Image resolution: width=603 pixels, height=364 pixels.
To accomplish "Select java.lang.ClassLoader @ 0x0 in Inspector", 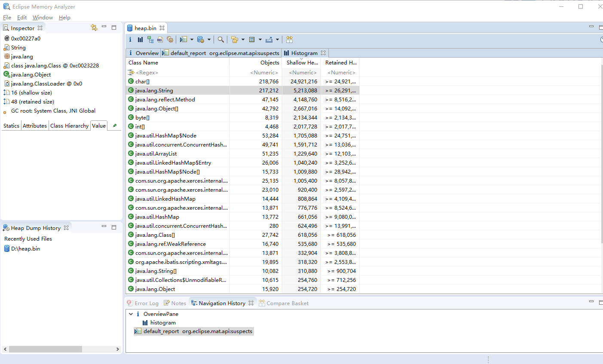I will point(43,83).
